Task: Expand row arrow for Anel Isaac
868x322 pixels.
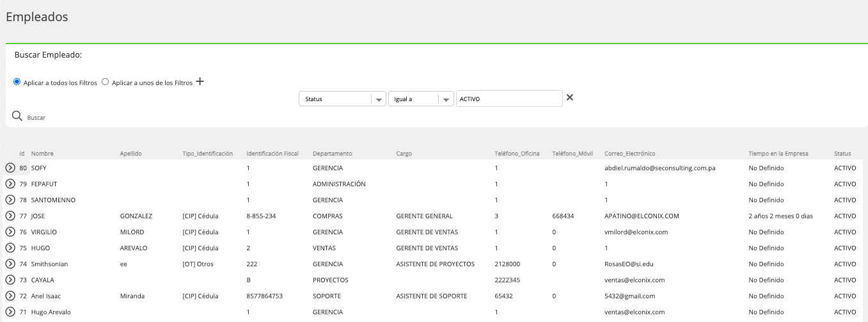Action: coord(10,296)
